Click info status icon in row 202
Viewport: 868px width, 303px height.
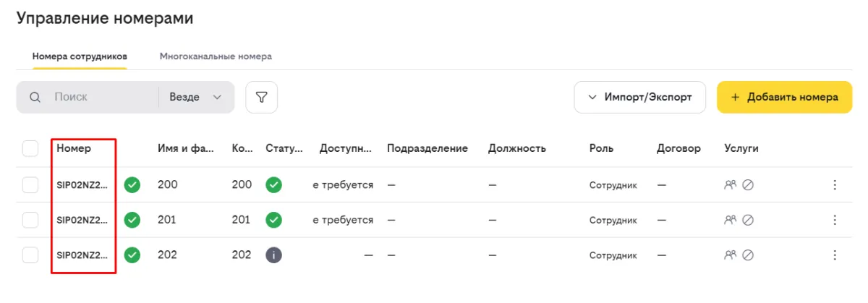tap(273, 255)
